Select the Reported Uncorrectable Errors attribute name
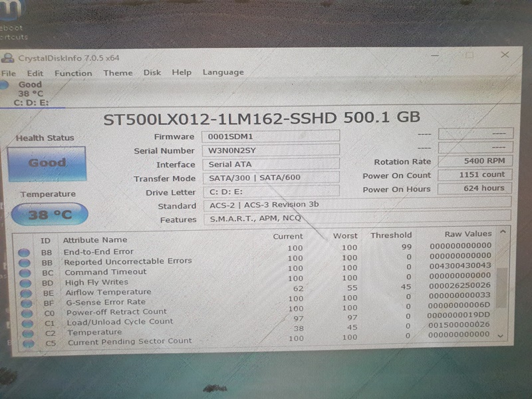 (x=128, y=261)
